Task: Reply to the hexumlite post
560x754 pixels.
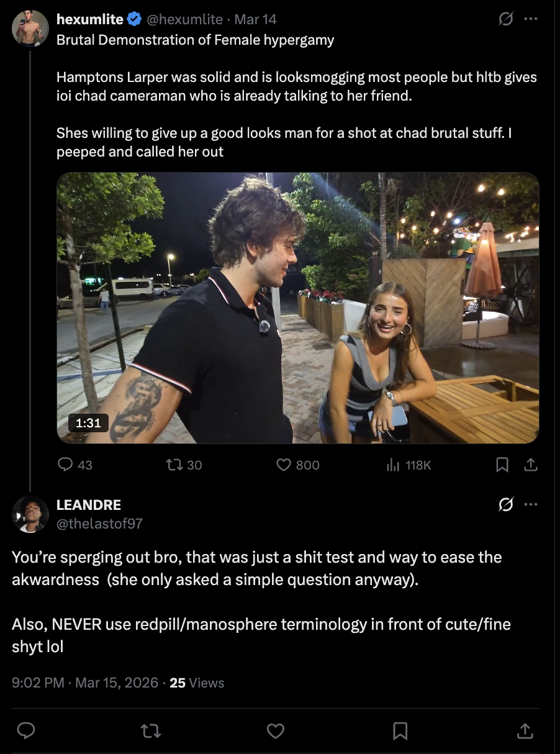Action: click(x=66, y=465)
